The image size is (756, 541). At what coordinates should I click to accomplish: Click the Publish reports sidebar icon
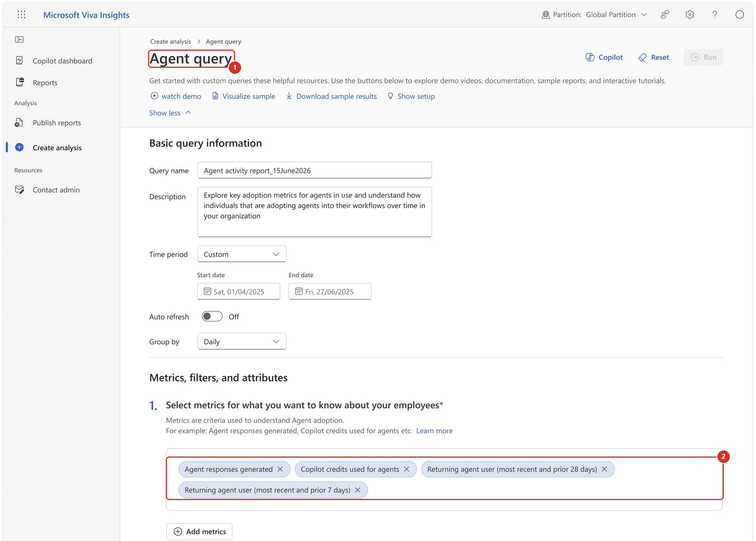tap(19, 122)
